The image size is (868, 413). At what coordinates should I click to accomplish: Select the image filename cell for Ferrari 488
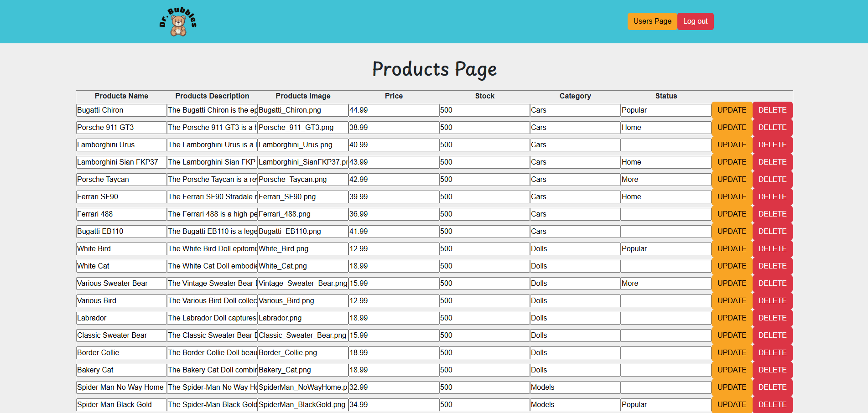click(302, 214)
